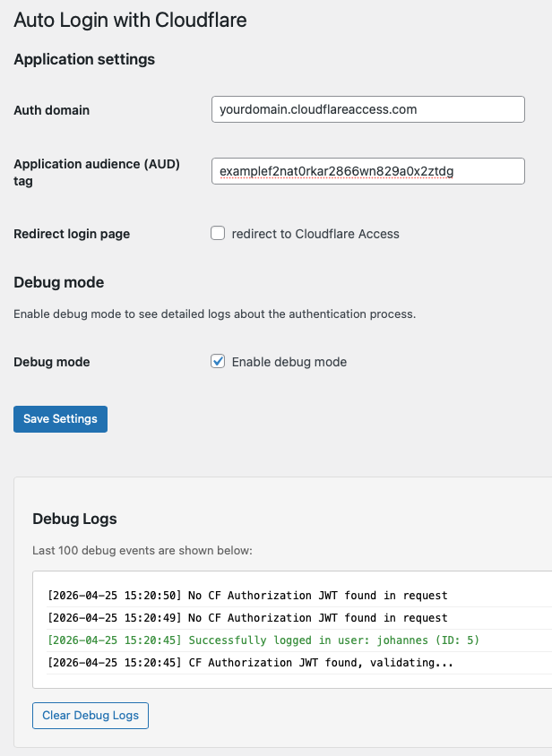The width and height of the screenshot is (552, 756).
Task: Disable the Enable debug mode checkbox
Action: (218, 361)
